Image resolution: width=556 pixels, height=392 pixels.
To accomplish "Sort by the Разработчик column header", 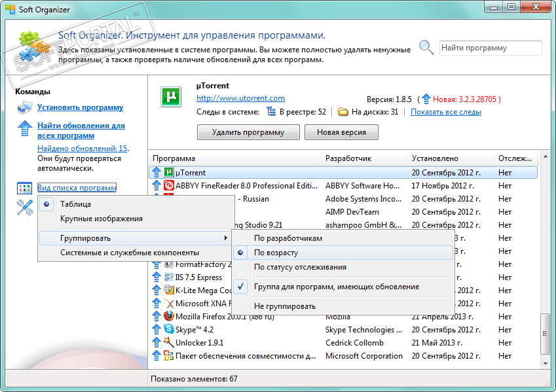I will tap(364, 158).
